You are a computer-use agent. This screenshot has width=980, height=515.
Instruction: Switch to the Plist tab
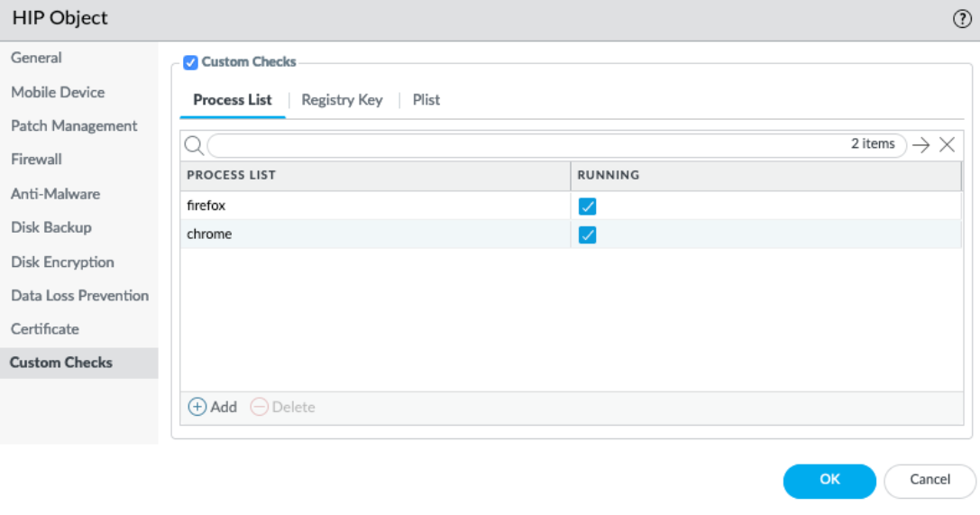coord(426,100)
